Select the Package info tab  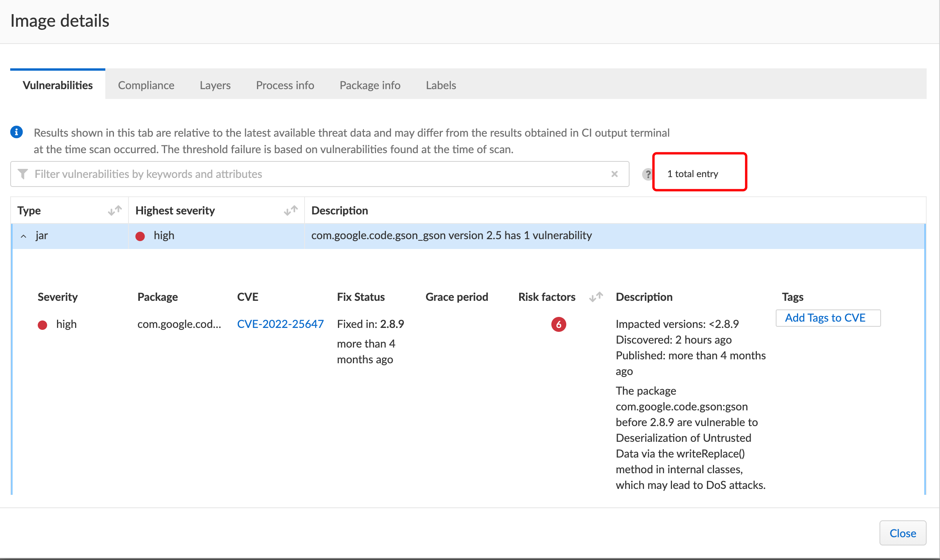pyautogui.click(x=370, y=85)
